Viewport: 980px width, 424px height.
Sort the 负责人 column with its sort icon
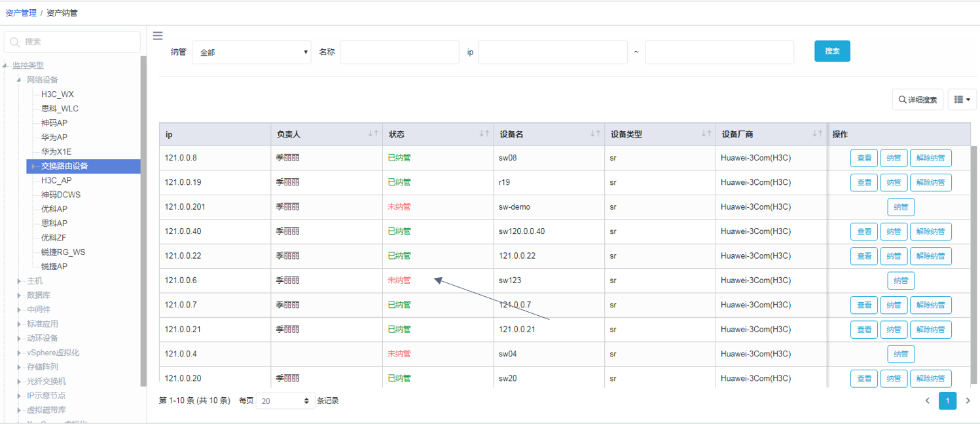pos(374,134)
